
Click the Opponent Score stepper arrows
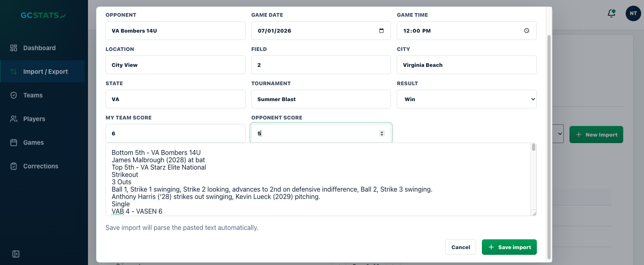382,133
